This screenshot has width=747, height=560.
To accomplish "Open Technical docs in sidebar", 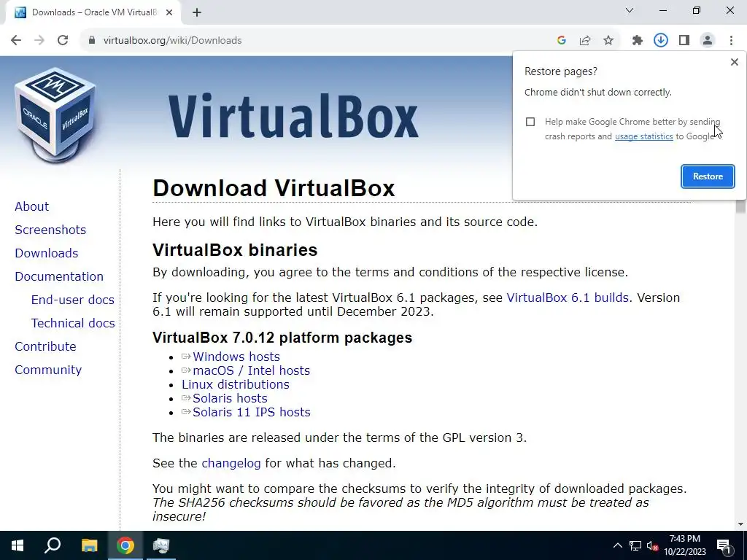I will 73,323.
